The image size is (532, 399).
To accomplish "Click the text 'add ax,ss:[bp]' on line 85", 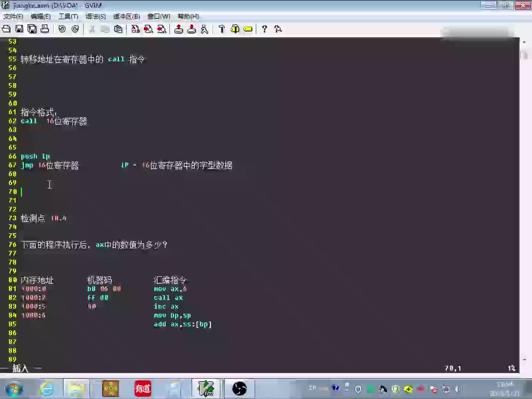I will pyautogui.click(x=183, y=324).
